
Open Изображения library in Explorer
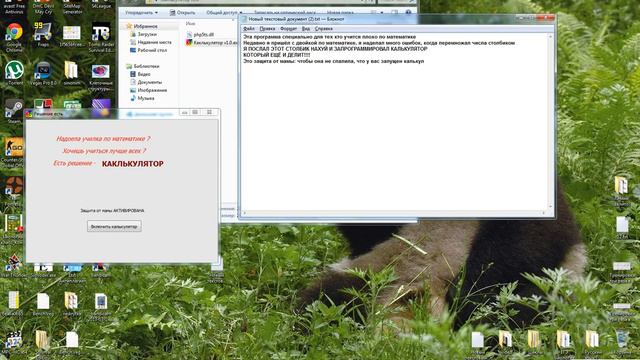(x=149, y=90)
